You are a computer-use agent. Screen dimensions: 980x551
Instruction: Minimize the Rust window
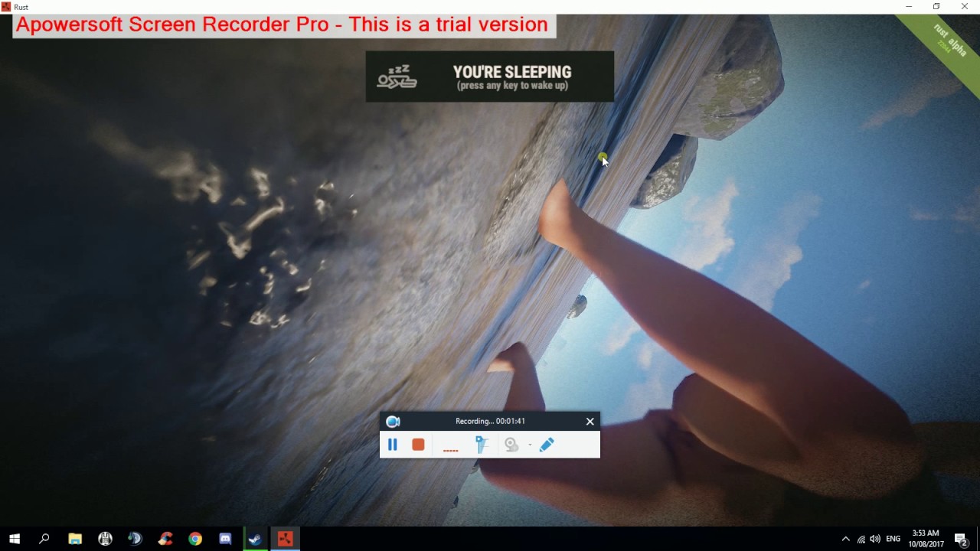pos(909,7)
